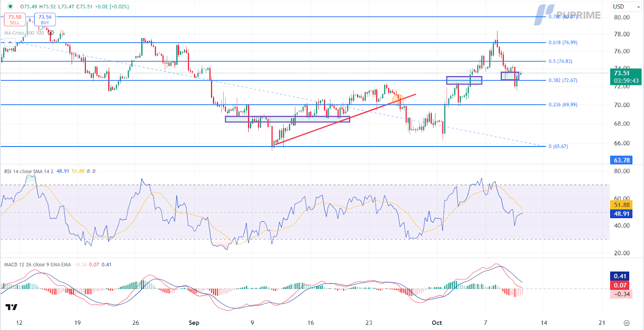The width and height of the screenshot is (644, 330).
Task: Select Fibonacci label 0.5 (74.83)
Action: pyautogui.click(x=560, y=61)
